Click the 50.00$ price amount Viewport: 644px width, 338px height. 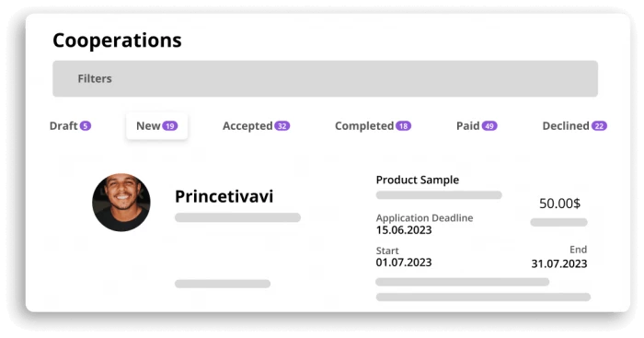click(559, 204)
